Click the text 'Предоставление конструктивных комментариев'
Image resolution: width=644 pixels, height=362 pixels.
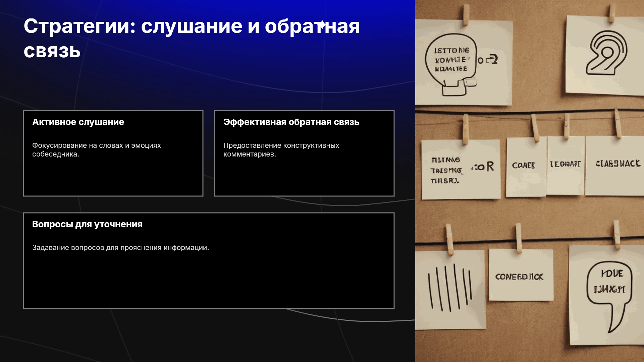click(x=281, y=150)
